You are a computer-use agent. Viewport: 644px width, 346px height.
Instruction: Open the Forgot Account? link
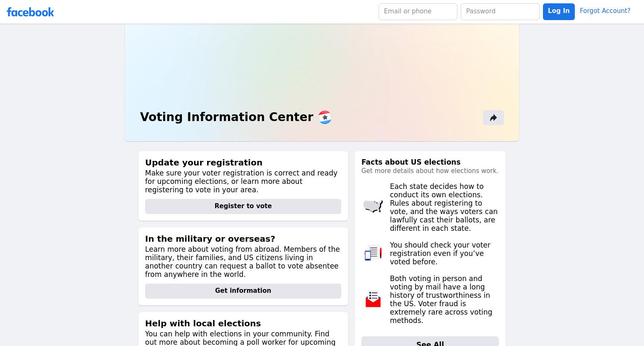point(605,11)
